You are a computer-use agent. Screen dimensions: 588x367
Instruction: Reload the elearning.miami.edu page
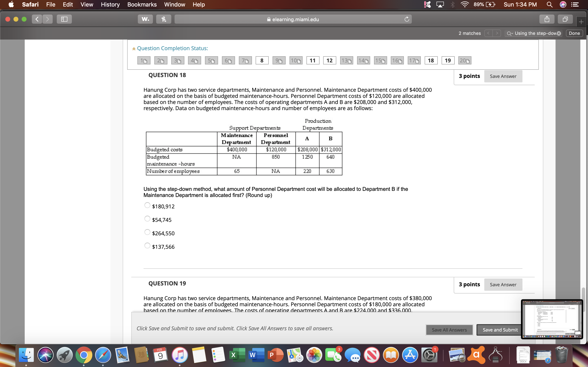[x=407, y=19]
